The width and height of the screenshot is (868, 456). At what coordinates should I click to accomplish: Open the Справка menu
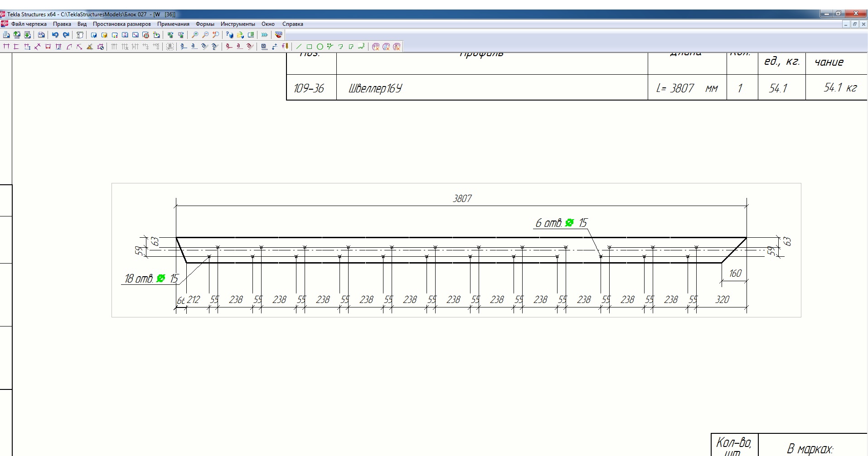292,24
